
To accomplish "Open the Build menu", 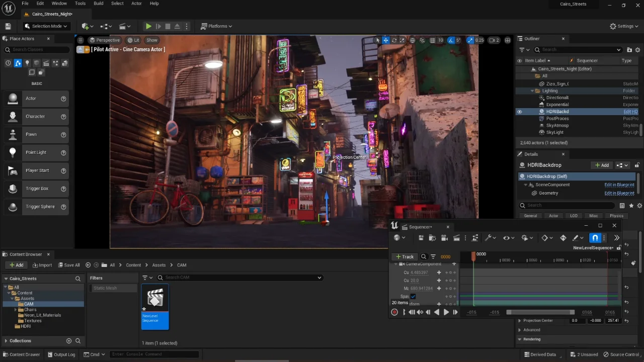I will click(98, 4).
